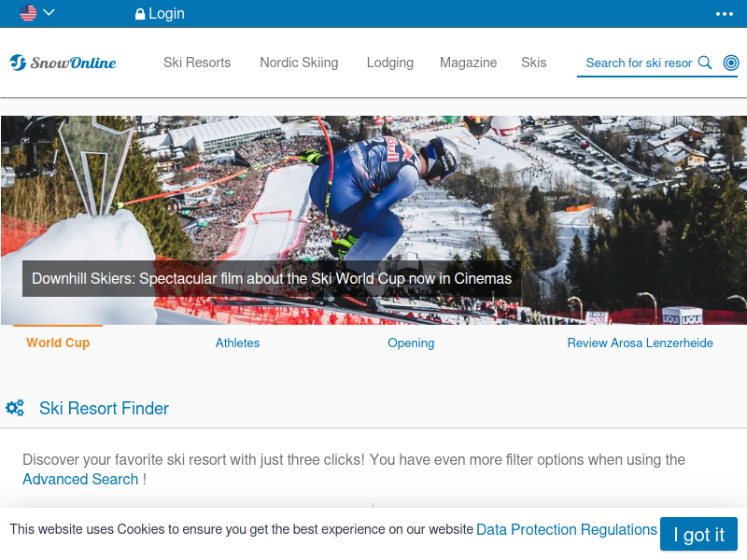Click the magnifying glass search icon
The height and width of the screenshot is (560, 747).
point(705,63)
